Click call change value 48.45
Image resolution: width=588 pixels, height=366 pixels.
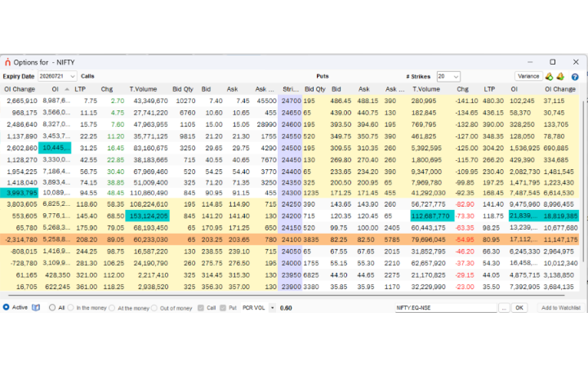pyautogui.click(x=115, y=193)
